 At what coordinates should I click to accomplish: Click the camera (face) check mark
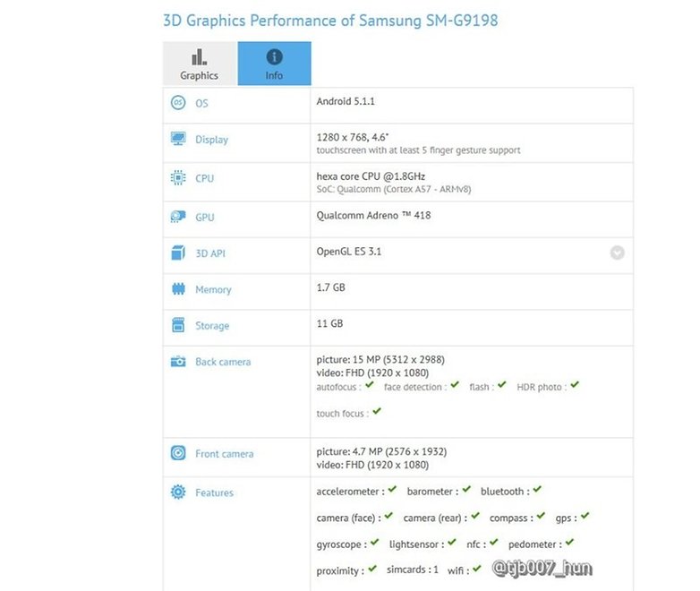[x=388, y=516]
